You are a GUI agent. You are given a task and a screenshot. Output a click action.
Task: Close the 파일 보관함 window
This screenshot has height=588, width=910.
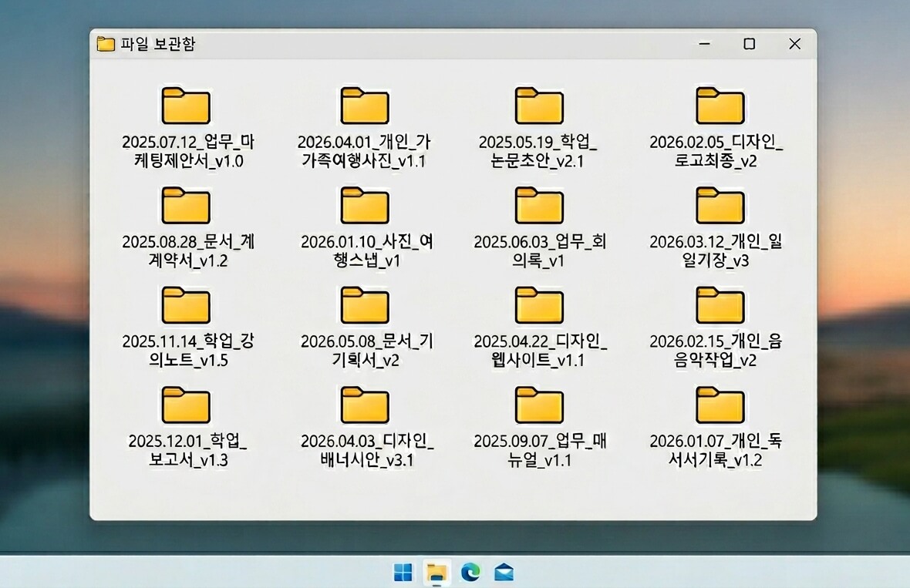click(x=794, y=44)
